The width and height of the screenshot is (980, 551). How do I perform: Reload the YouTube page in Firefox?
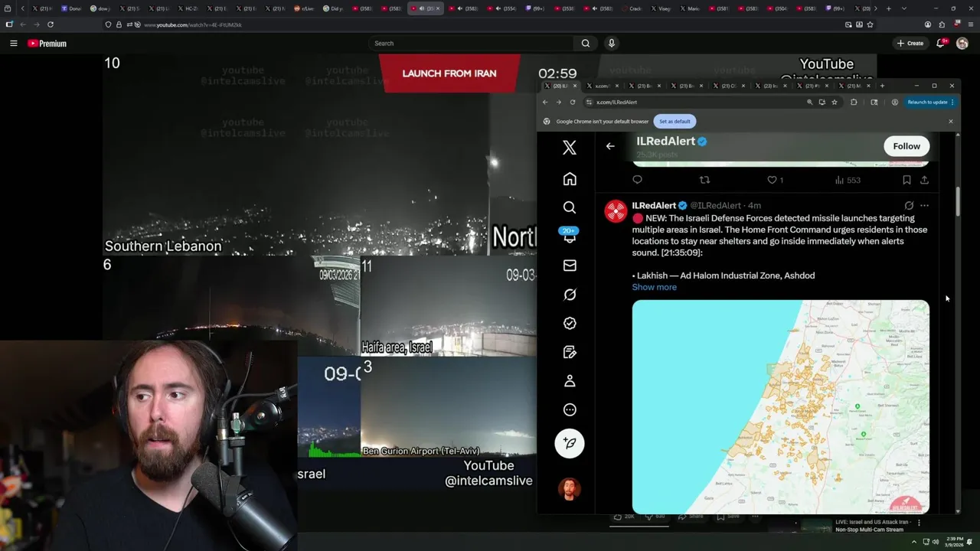pyautogui.click(x=51, y=24)
